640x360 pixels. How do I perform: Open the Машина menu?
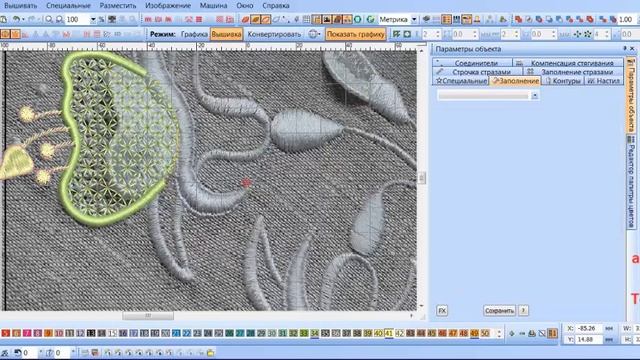(x=213, y=6)
